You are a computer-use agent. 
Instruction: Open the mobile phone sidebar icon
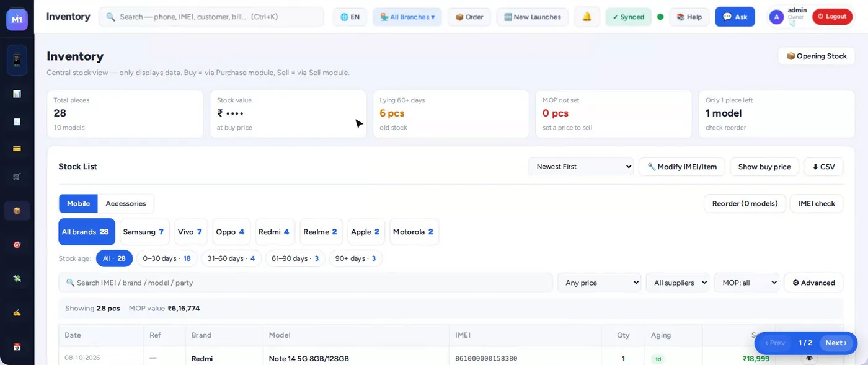point(17,60)
